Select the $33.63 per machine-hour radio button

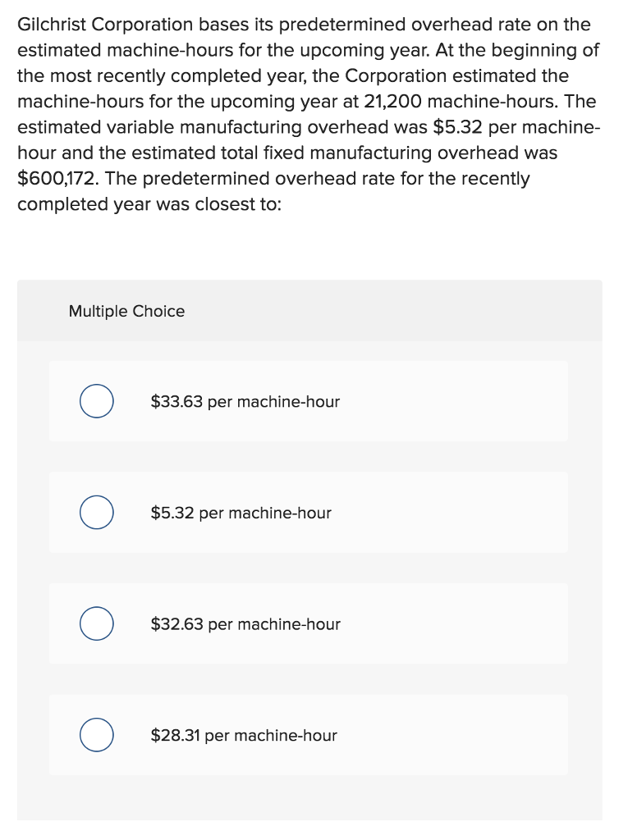click(96, 402)
